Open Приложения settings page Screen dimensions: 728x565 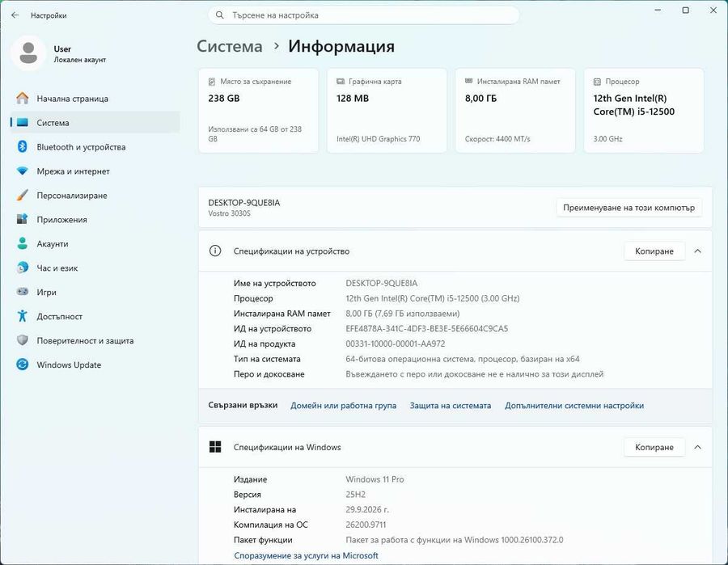pyautogui.click(x=95, y=219)
